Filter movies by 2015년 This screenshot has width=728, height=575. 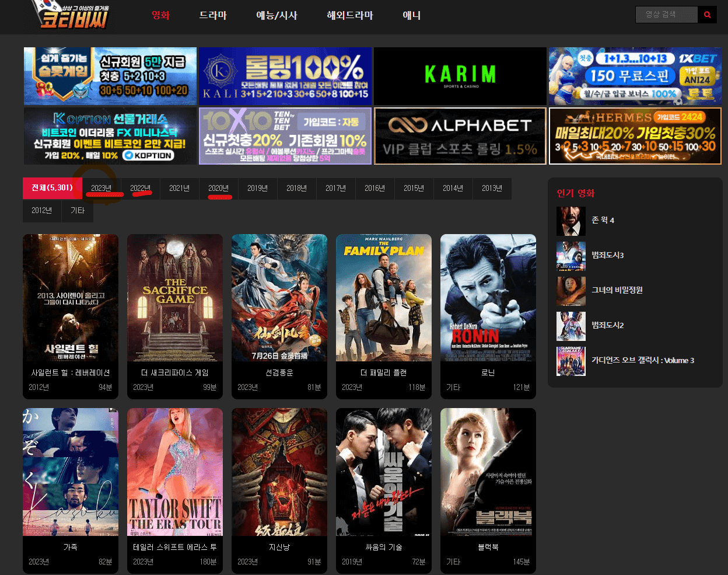[414, 188]
